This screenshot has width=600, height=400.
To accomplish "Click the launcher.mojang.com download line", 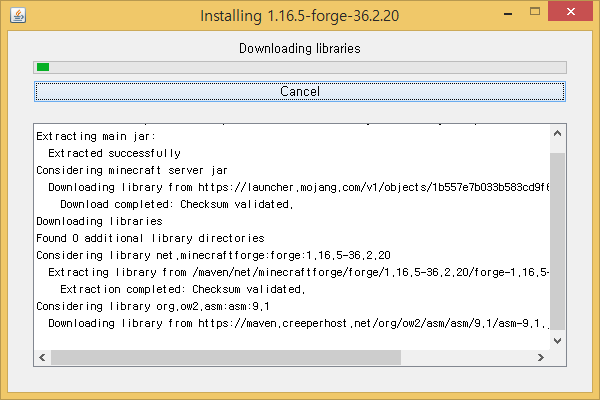I will (299, 187).
